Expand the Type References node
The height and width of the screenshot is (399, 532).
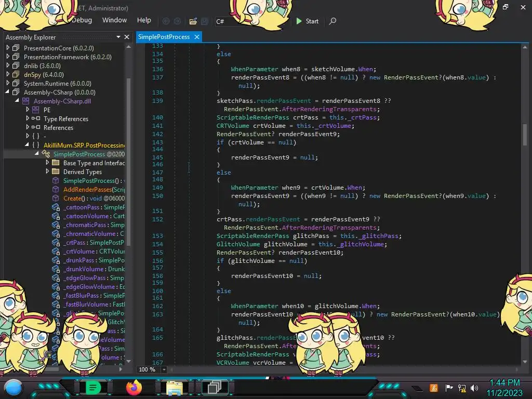(28, 118)
